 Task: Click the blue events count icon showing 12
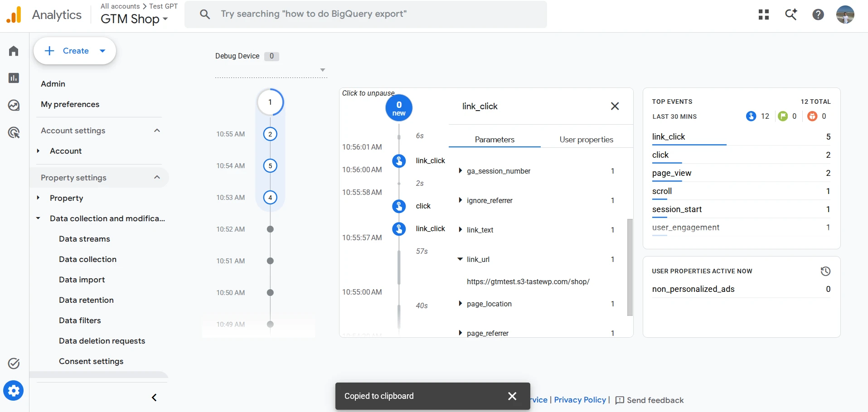point(751,116)
